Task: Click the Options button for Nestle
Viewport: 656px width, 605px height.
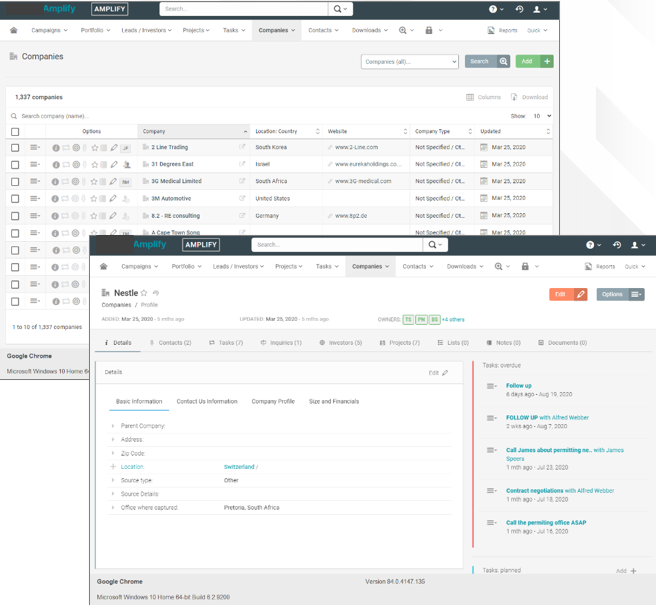Action: [620, 295]
